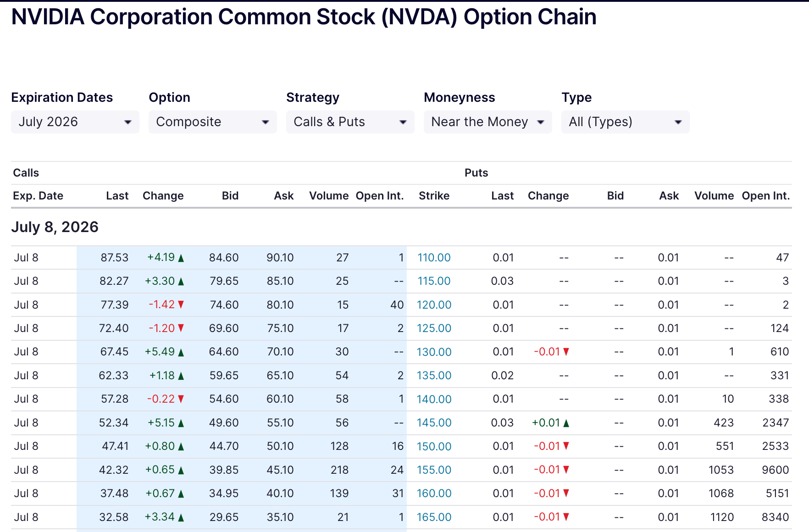This screenshot has height=532, width=809.
Task: Open the Strategy Calls & Puts dropdown
Action: 350,122
